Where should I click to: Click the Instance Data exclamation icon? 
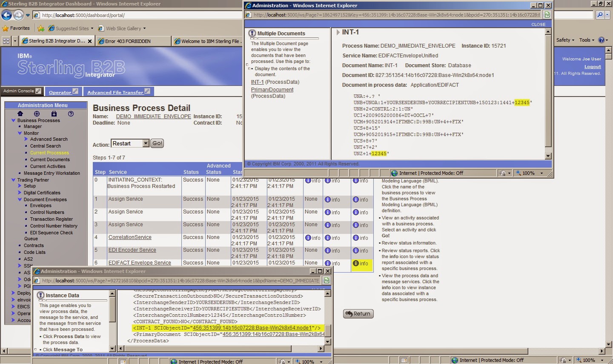coord(41,295)
